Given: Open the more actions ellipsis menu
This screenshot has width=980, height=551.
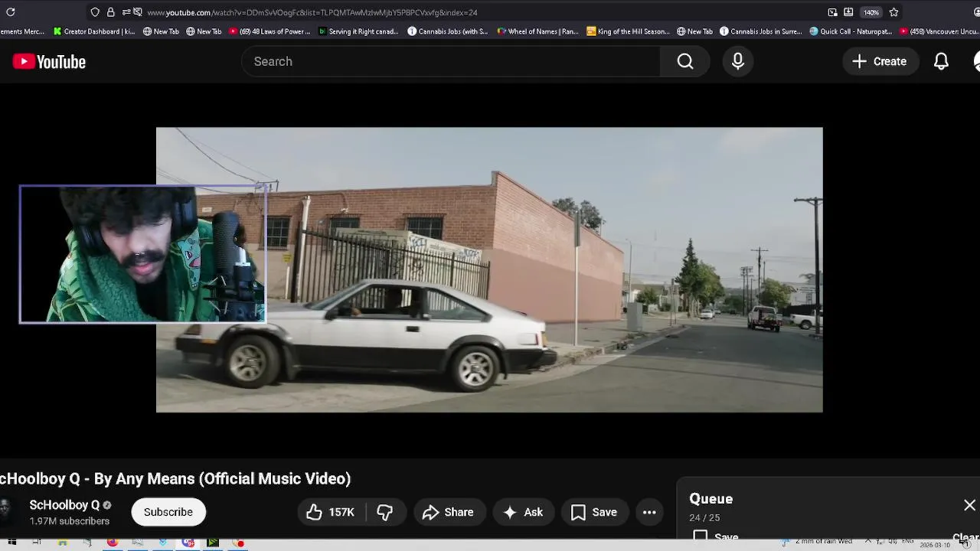Looking at the screenshot, I should [649, 512].
